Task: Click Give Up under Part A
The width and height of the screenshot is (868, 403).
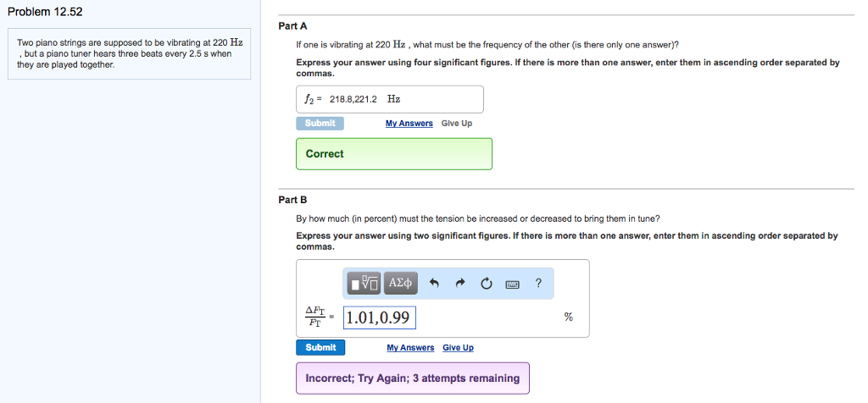Action: pos(457,124)
